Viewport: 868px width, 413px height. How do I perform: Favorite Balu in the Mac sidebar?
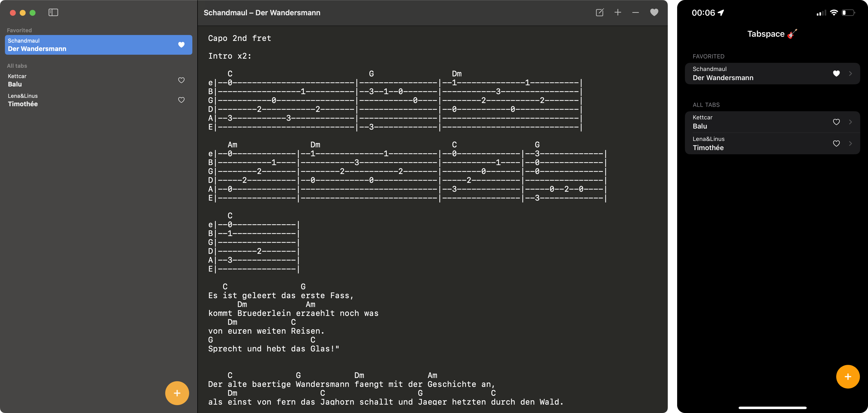tap(181, 80)
